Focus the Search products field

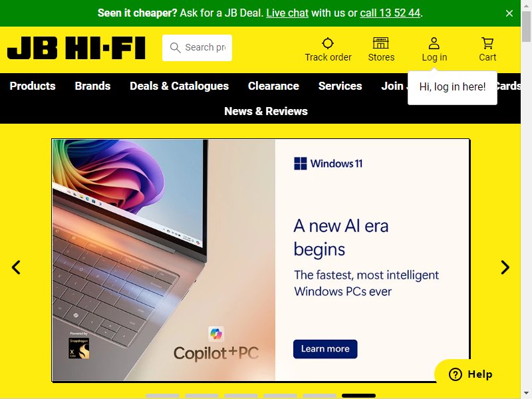coord(197,48)
